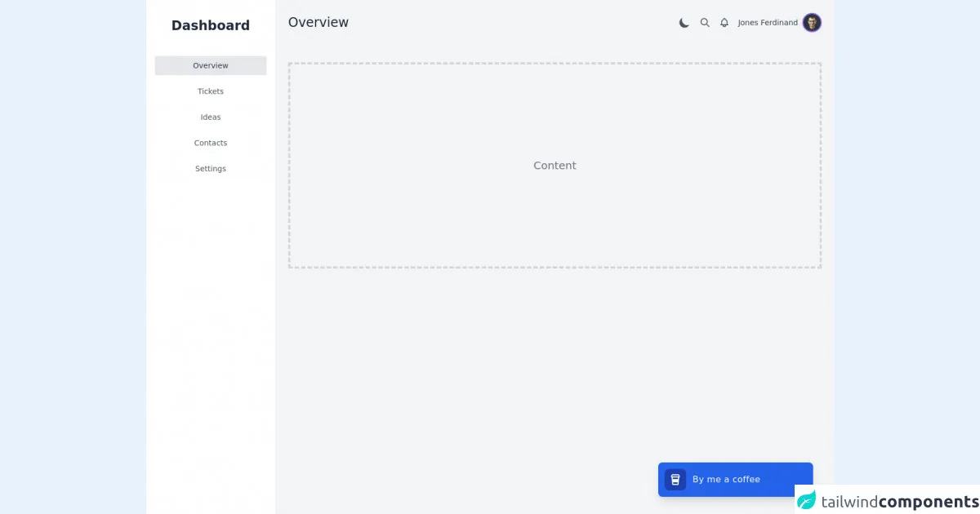Image resolution: width=980 pixels, height=514 pixels.
Task: Open the Ideas sidebar item
Action: tap(211, 117)
